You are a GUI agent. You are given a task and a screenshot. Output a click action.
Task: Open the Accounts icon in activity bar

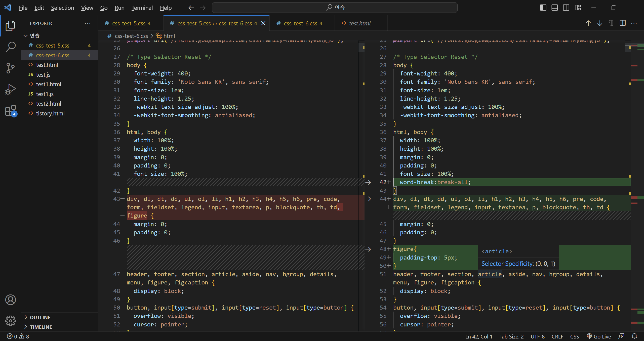coord(10,300)
